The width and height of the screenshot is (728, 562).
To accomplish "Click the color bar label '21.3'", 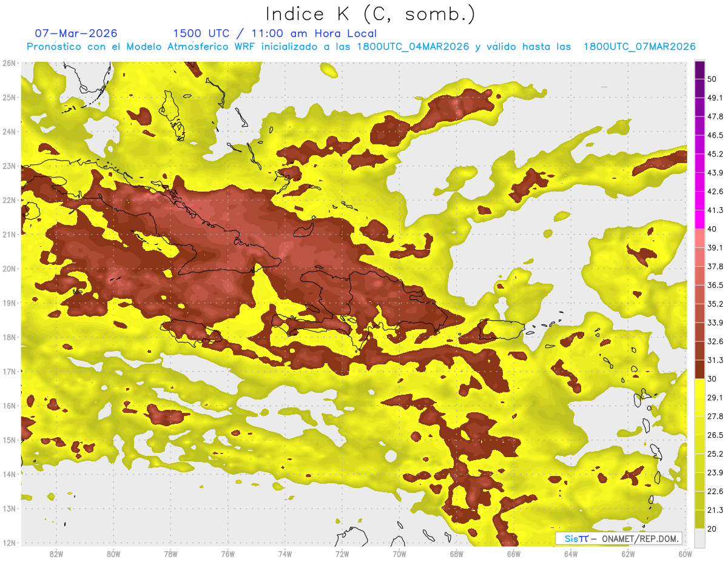I will tap(715, 510).
